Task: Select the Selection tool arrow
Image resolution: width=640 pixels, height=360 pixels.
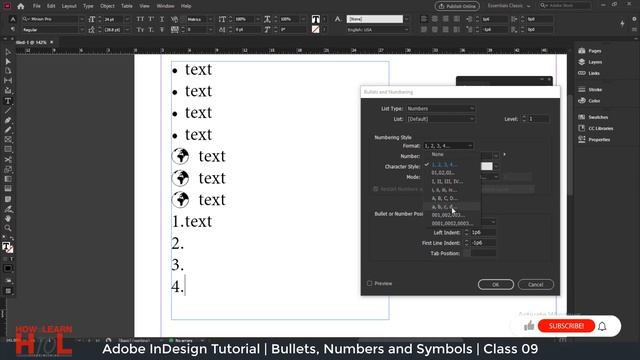Action: 8,52
